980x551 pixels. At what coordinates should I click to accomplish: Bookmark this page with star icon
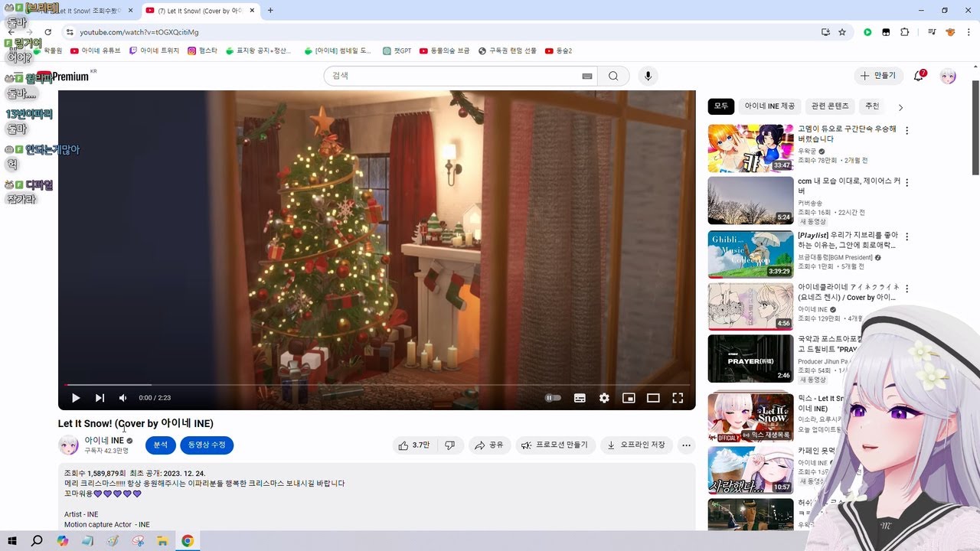842,32
